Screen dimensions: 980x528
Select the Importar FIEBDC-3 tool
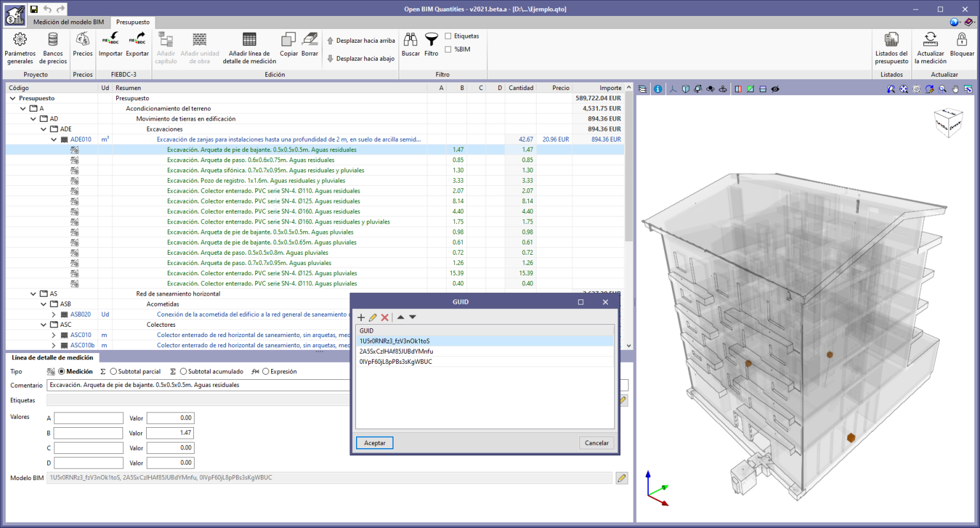coord(110,46)
